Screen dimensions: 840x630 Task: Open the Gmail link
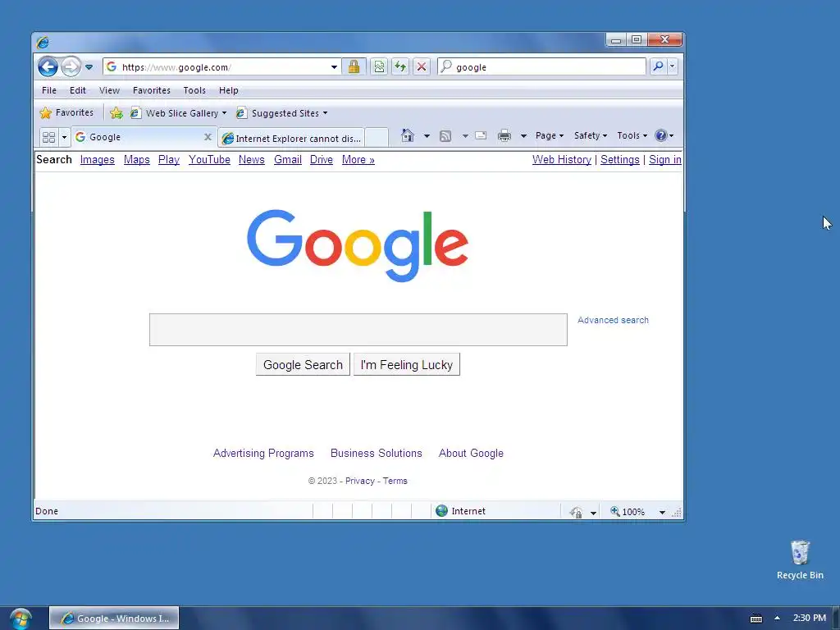(x=288, y=160)
